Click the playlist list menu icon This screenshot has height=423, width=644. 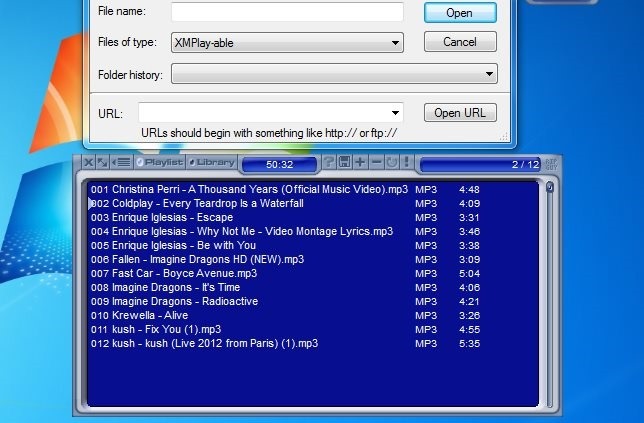tap(121, 163)
